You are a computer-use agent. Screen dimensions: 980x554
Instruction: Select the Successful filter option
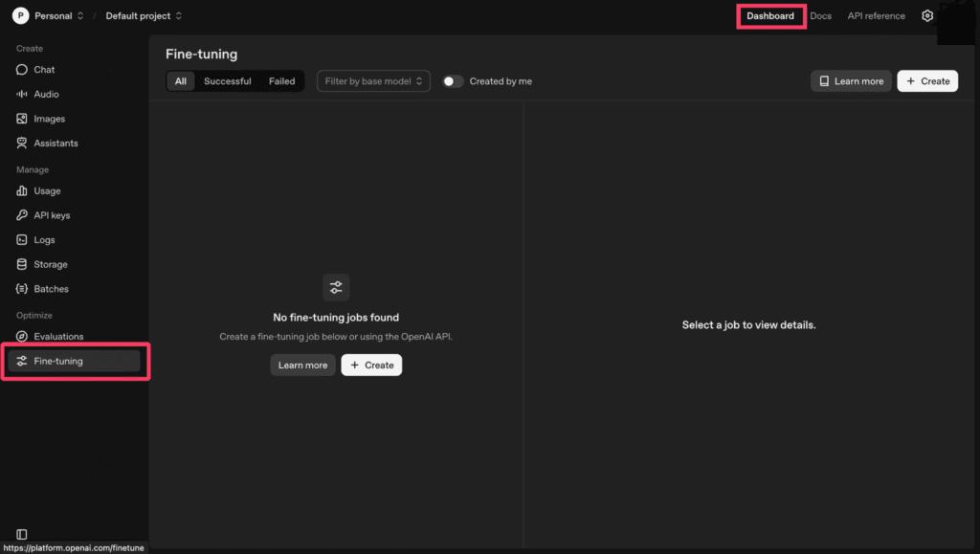click(x=227, y=81)
